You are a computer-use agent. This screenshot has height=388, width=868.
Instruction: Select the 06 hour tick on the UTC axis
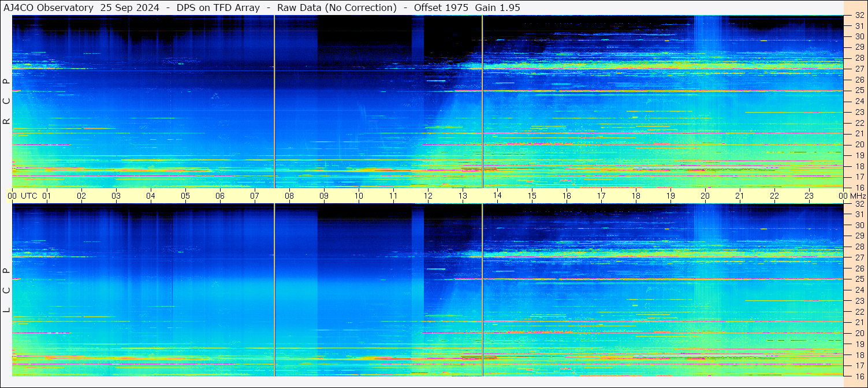[x=220, y=196]
